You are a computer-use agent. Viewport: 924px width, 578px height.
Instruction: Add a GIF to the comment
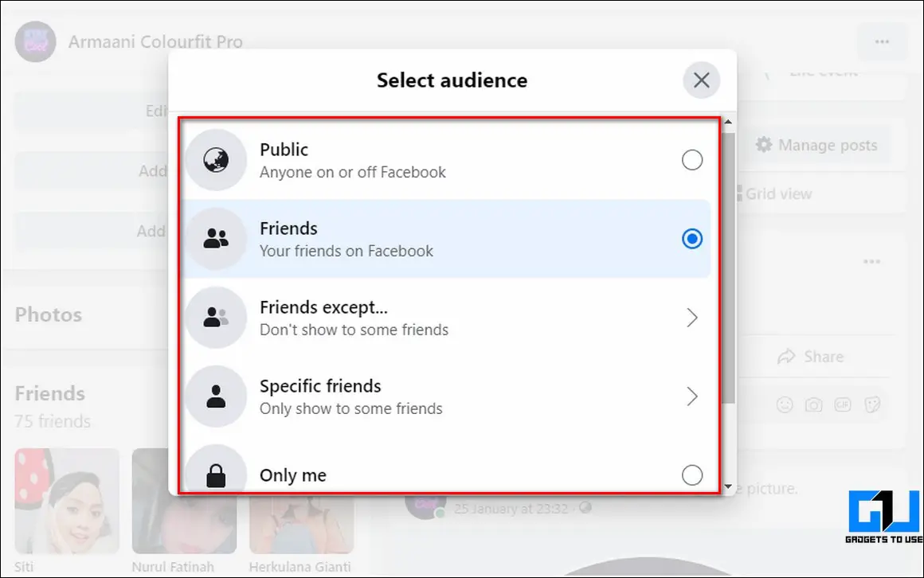point(843,404)
